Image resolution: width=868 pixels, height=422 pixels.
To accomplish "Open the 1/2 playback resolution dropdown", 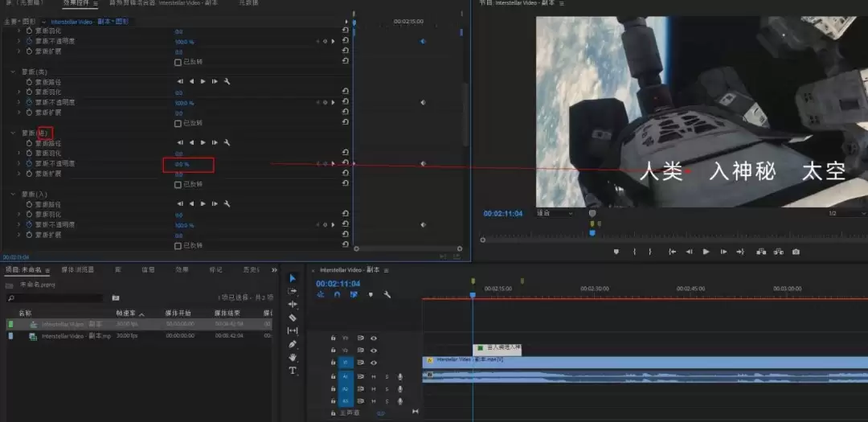I will tap(846, 213).
